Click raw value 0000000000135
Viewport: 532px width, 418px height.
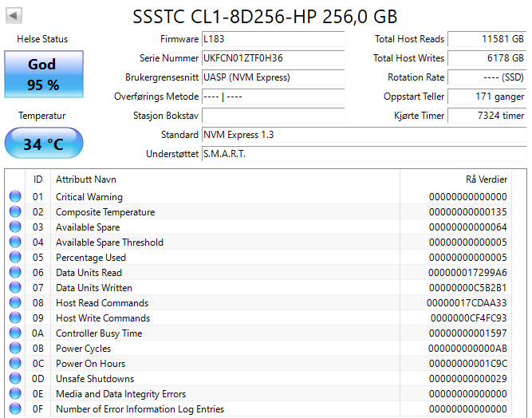(x=468, y=212)
